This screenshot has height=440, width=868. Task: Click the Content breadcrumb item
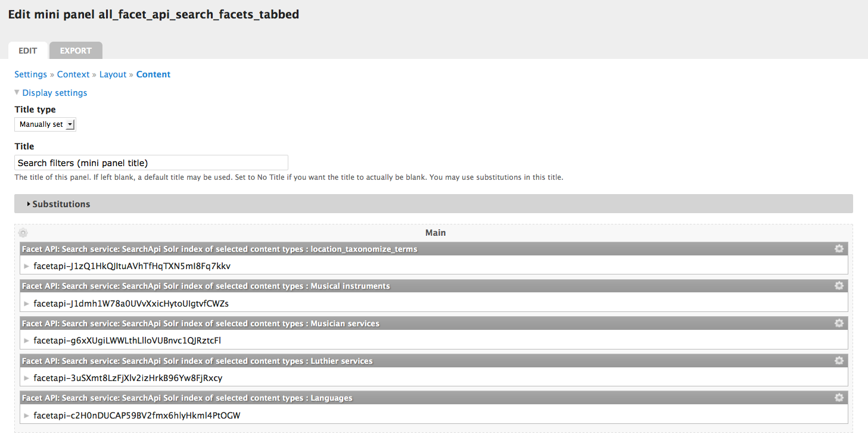[x=153, y=74]
